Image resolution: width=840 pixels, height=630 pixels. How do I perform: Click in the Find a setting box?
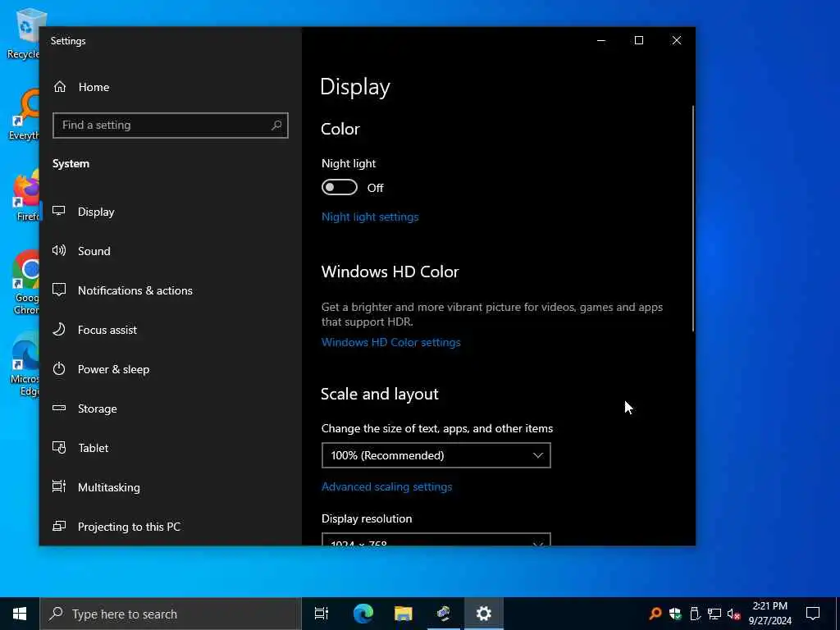tap(171, 126)
